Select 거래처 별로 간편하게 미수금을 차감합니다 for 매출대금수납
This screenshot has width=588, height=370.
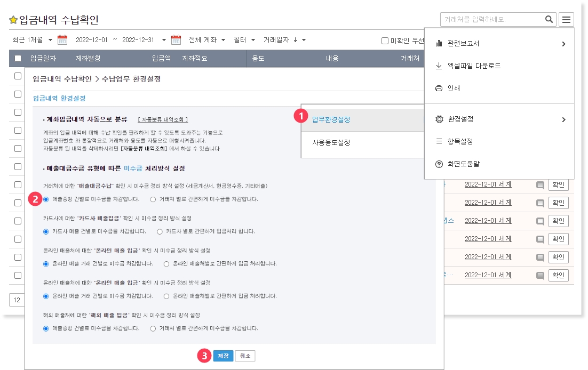(153, 199)
